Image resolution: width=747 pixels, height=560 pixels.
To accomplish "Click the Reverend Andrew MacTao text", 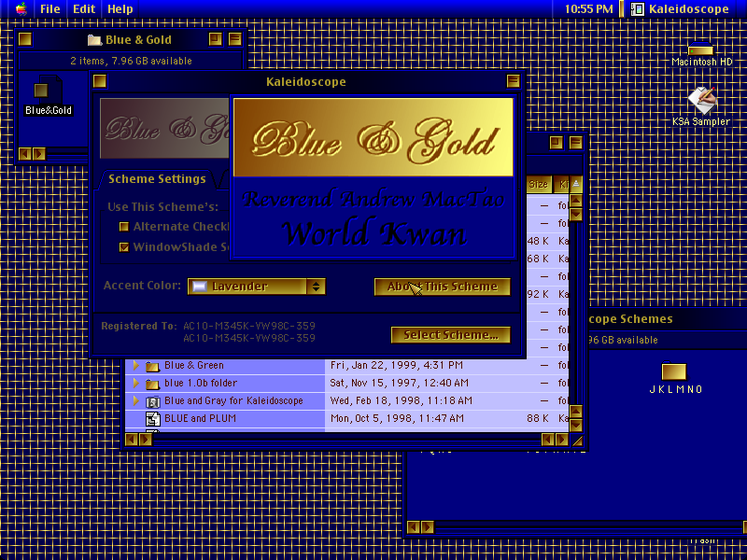I will (x=373, y=199).
